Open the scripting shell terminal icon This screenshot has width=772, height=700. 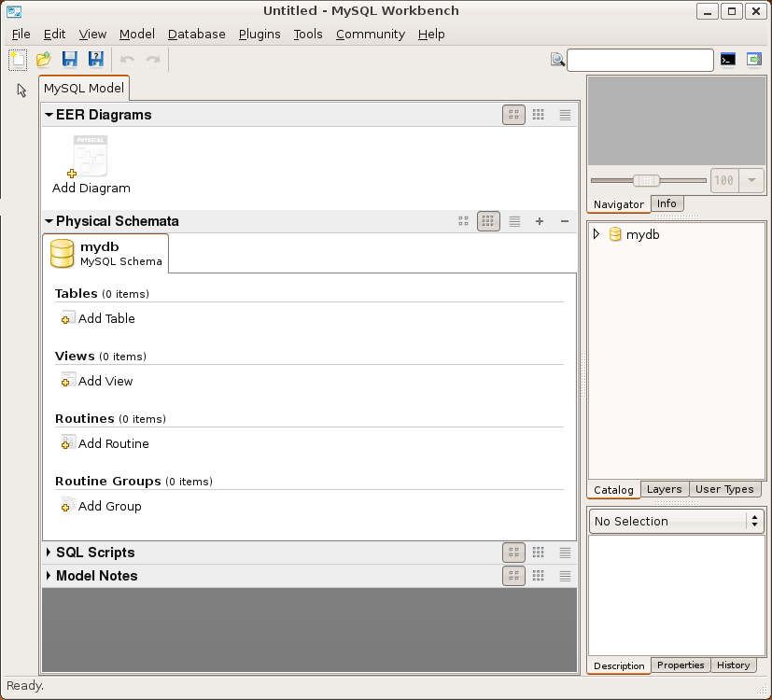click(x=728, y=60)
